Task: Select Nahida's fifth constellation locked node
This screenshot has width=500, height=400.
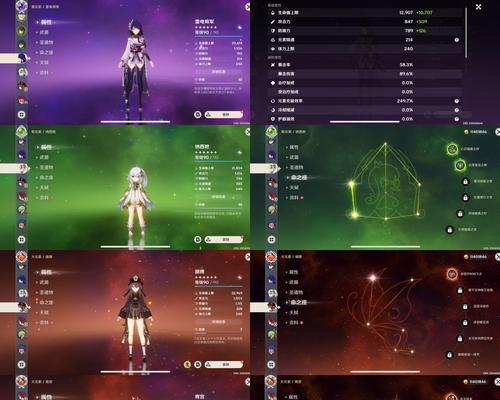Action: click(460, 213)
